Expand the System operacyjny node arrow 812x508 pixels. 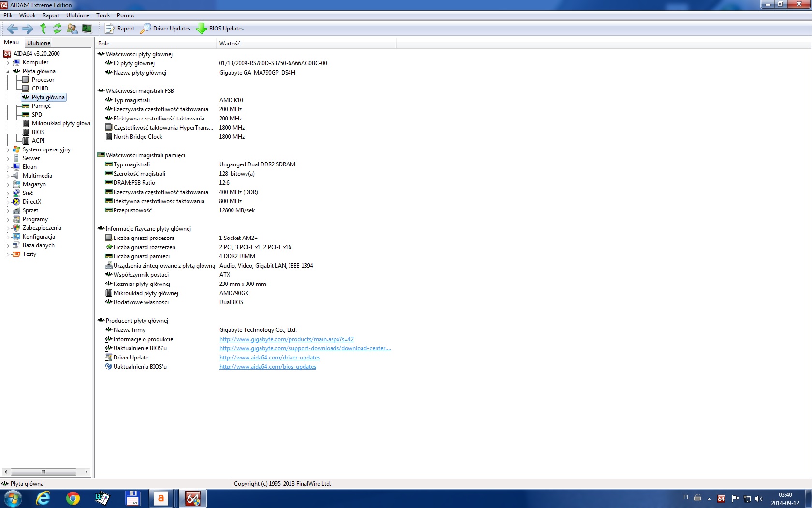click(8, 150)
